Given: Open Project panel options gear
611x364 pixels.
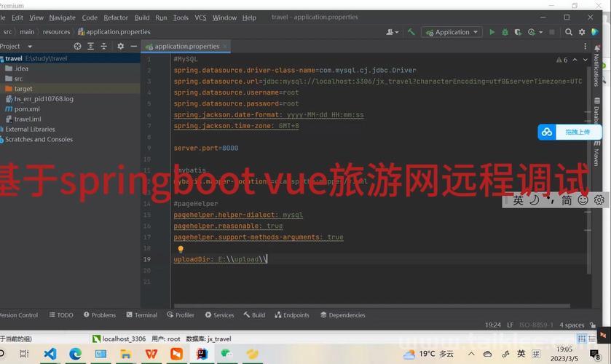Looking at the screenshot, I should click(x=120, y=47).
